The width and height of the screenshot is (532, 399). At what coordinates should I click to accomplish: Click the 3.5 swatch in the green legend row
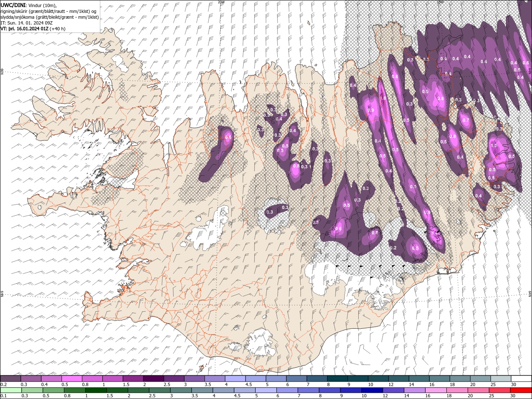click(x=202, y=390)
